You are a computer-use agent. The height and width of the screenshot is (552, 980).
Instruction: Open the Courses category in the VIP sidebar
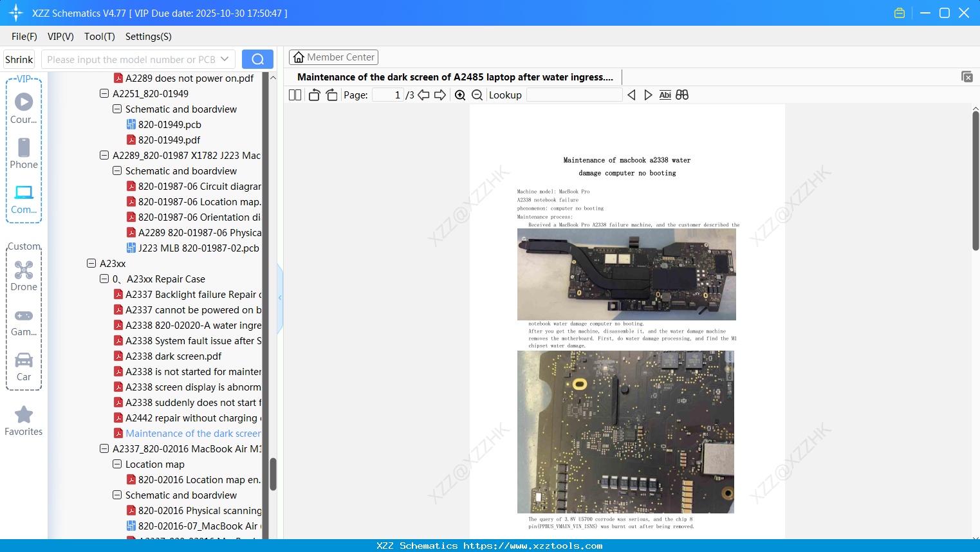click(x=24, y=108)
